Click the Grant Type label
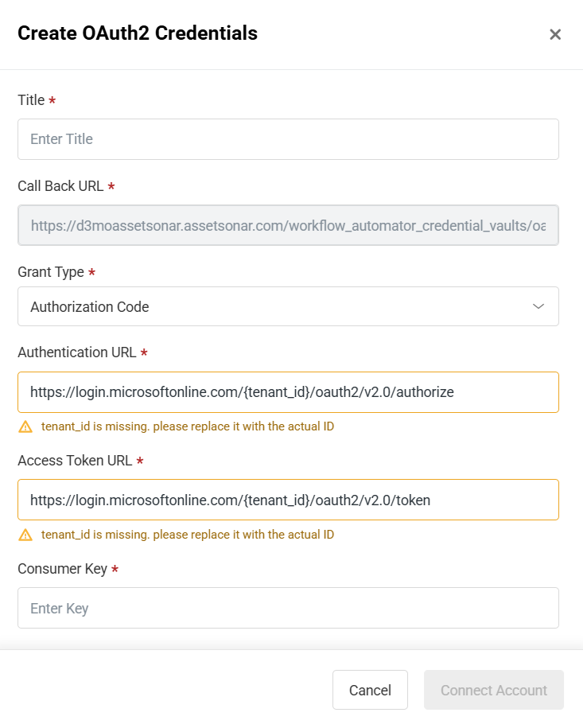This screenshot has width=583, height=728. (x=51, y=272)
